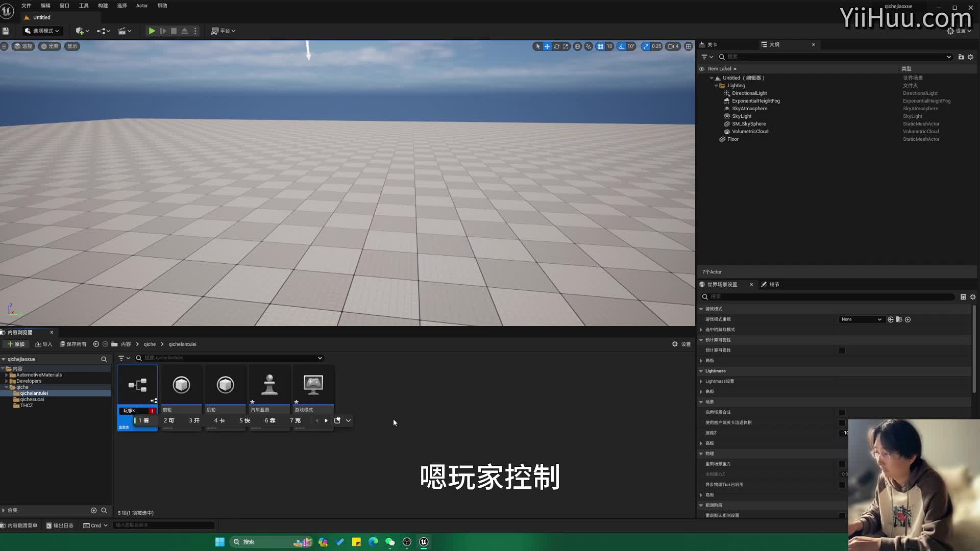Select the scale tool in viewport

[x=566, y=46]
